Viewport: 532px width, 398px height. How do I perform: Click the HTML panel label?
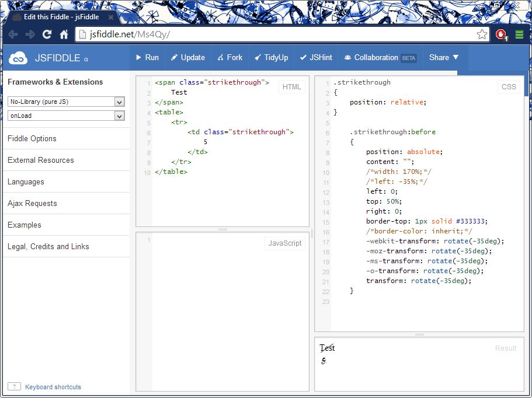pyautogui.click(x=292, y=87)
